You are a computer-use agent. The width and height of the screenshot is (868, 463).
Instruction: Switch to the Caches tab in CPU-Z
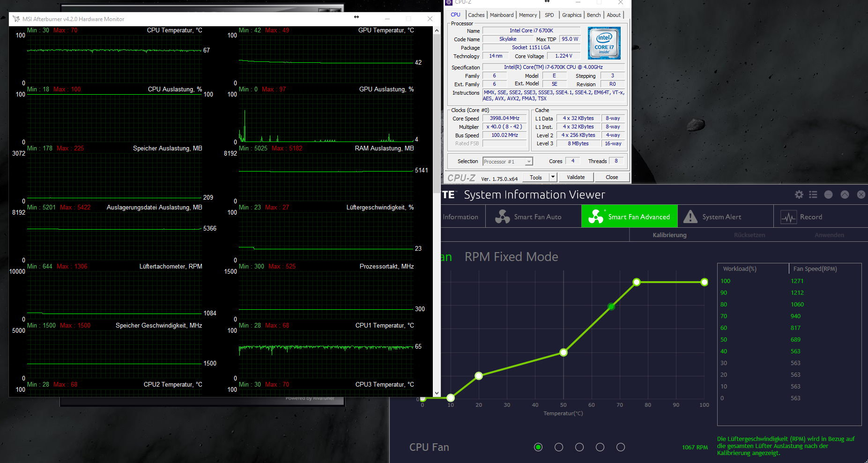[476, 15]
